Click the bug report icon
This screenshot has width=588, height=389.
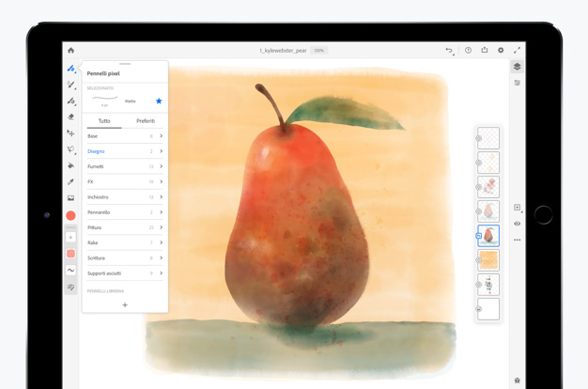(518, 381)
